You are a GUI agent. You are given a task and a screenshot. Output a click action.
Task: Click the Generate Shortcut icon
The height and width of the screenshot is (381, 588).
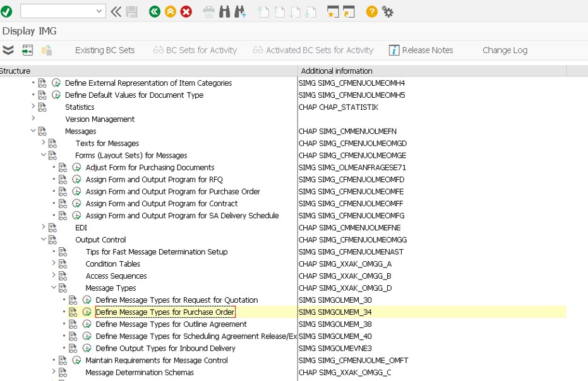(349, 11)
